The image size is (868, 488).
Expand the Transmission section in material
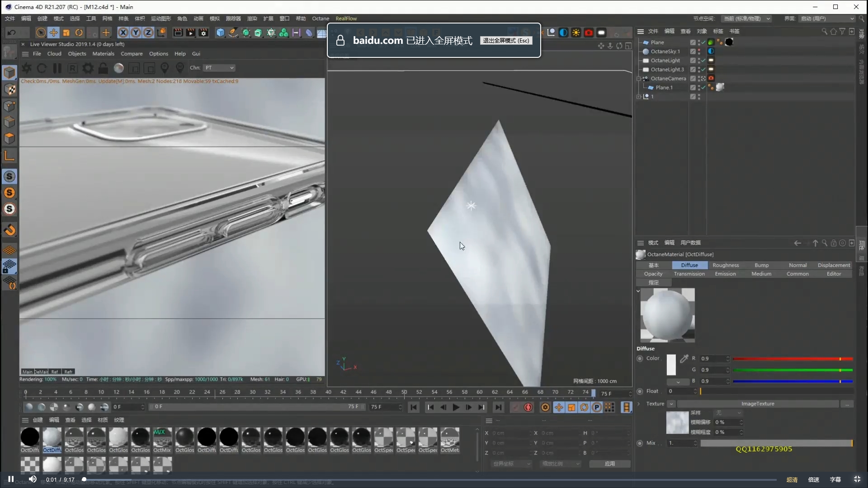pos(689,273)
